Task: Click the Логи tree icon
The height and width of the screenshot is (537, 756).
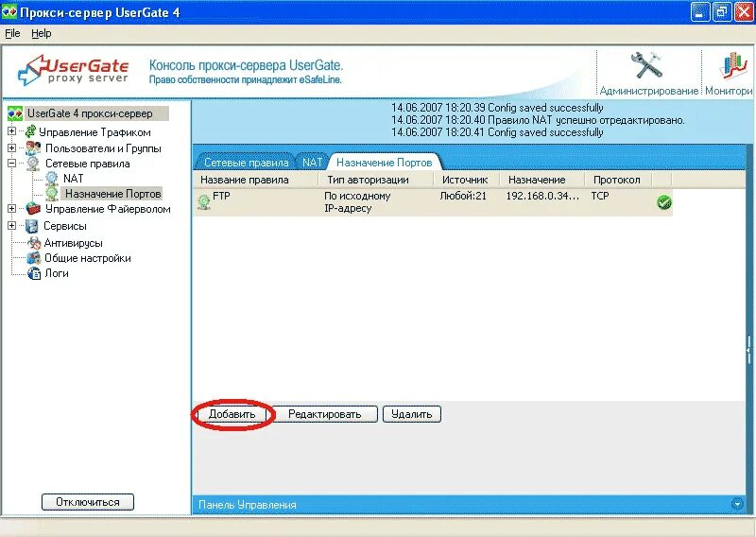Action: pyautogui.click(x=34, y=273)
